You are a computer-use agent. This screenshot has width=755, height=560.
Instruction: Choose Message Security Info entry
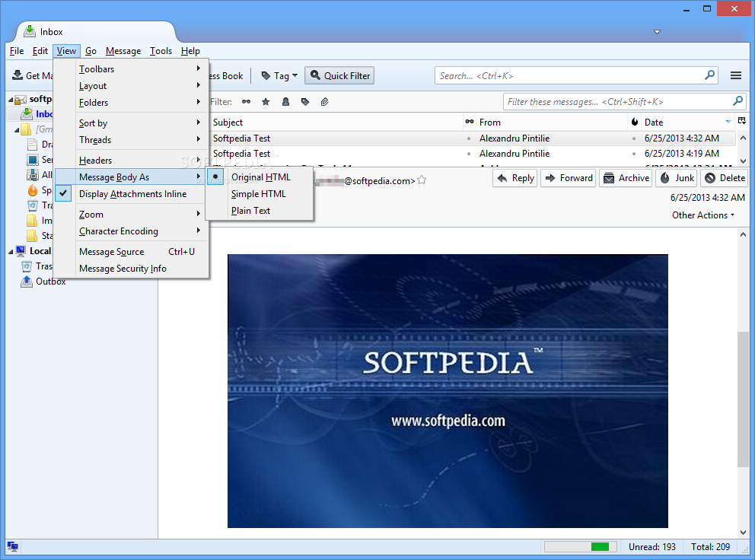pos(132,268)
